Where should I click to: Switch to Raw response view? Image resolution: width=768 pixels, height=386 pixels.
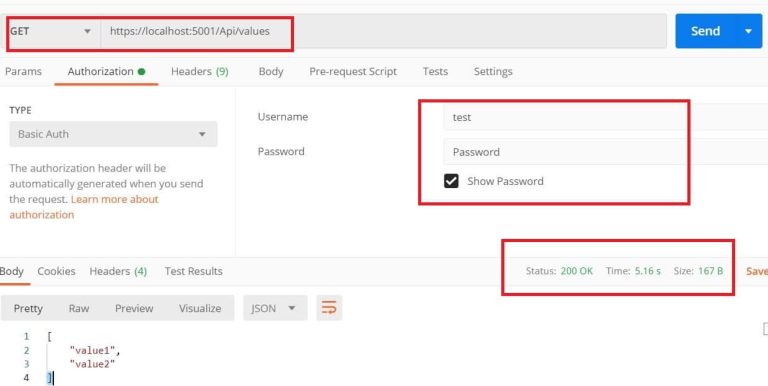click(79, 309)
